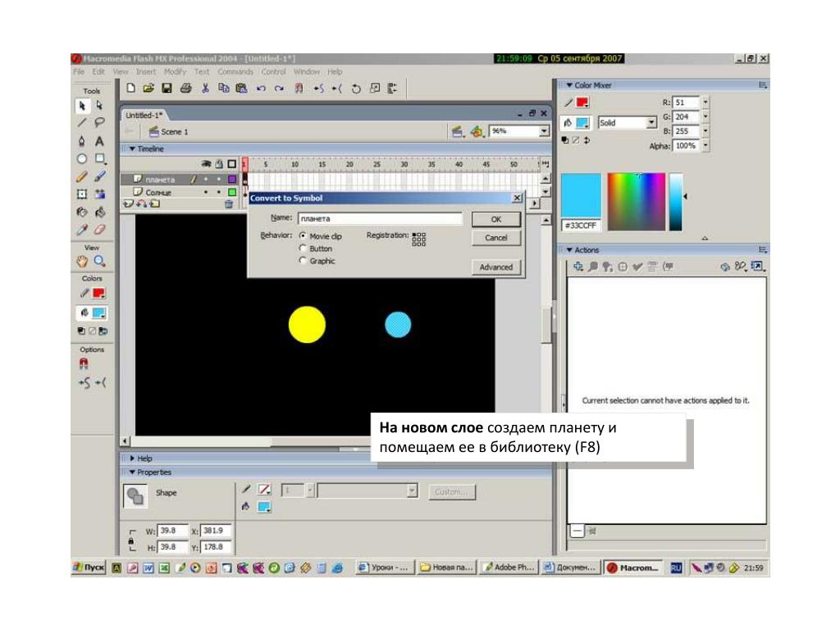Select Button behavior radio button
This screenshot has width=840, height=630.
(x=303, y=248)
